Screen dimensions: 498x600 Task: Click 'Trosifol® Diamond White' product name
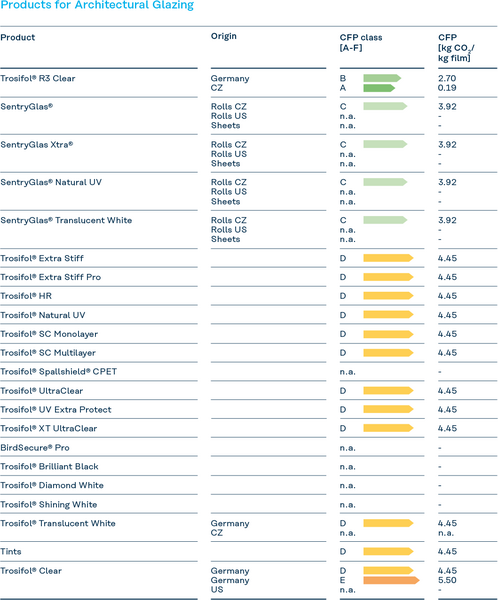52,485
